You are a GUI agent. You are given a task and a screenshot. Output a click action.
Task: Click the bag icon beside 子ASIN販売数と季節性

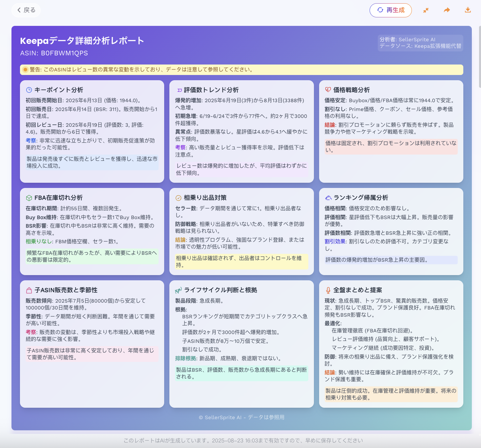pos(29,290)
